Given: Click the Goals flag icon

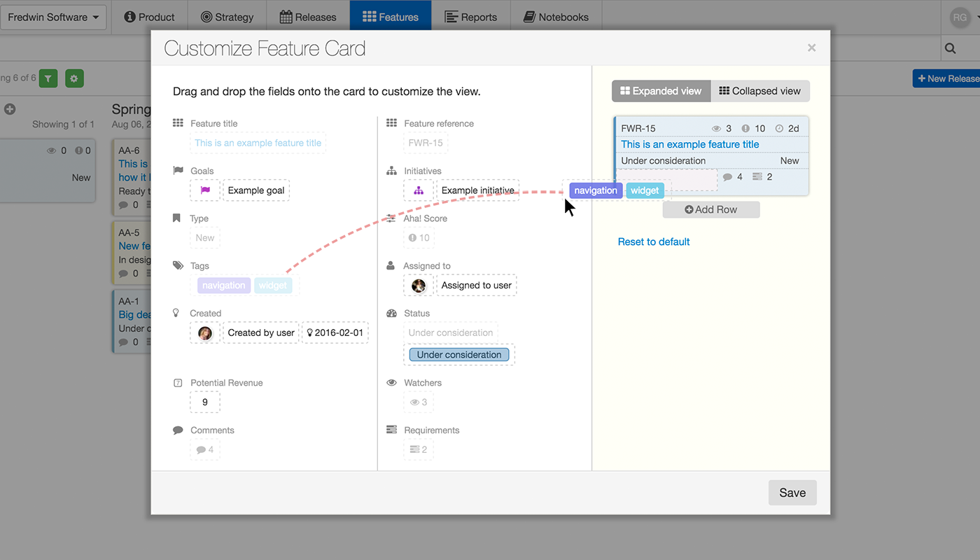Looking at the screenshot, I should (177, 170).
